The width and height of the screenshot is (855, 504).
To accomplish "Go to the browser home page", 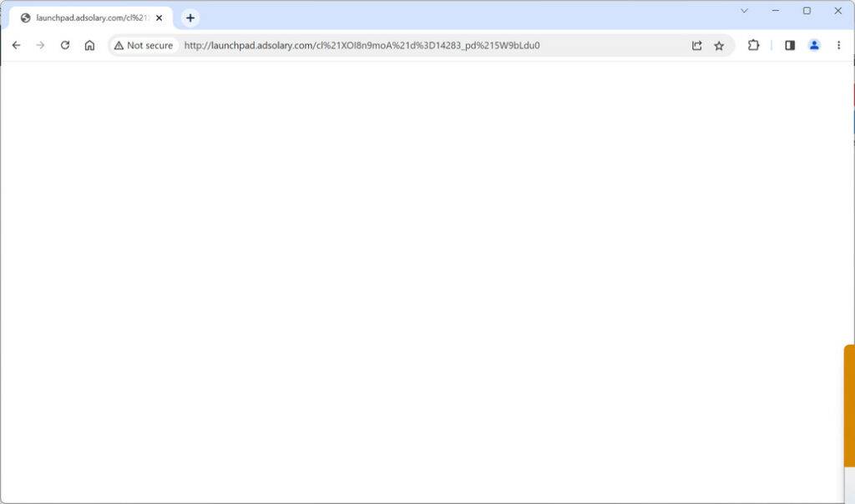I will pyautogui.click(x=90, y=46).
